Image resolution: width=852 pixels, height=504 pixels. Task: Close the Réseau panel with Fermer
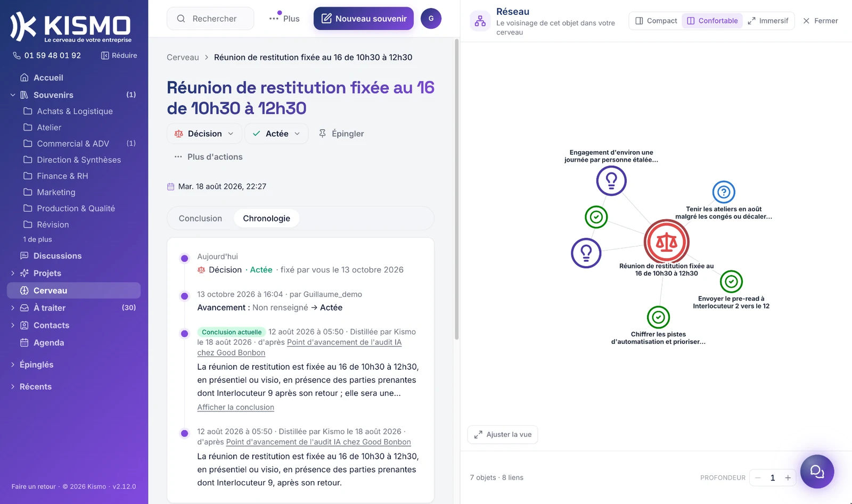(821, 21)
